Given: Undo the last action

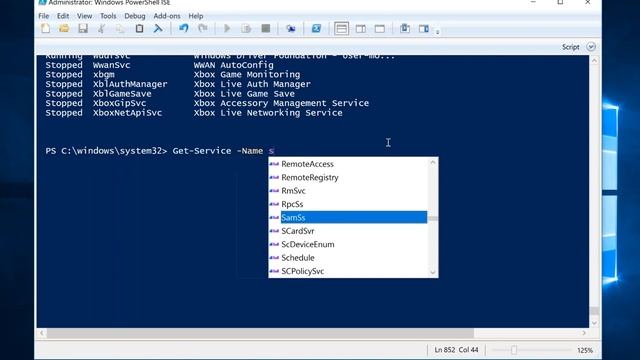Looking at the screenshot, I should pos(184,29).
